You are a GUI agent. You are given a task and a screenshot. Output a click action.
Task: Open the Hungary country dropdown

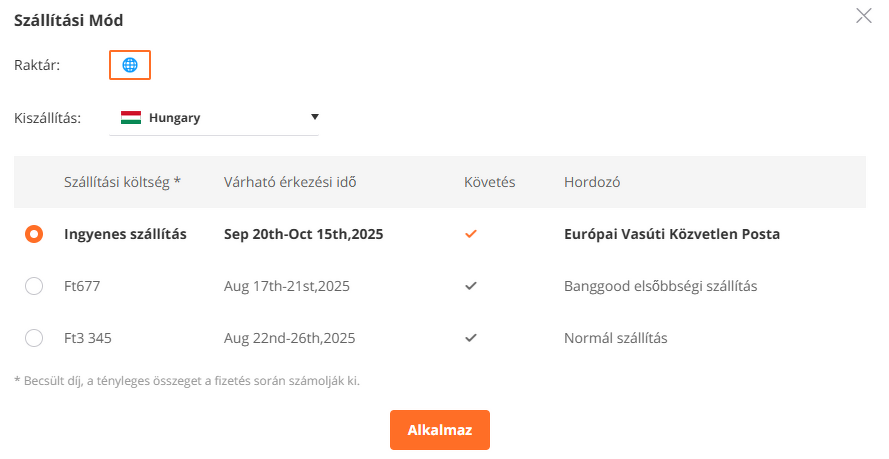click(214, 117)
